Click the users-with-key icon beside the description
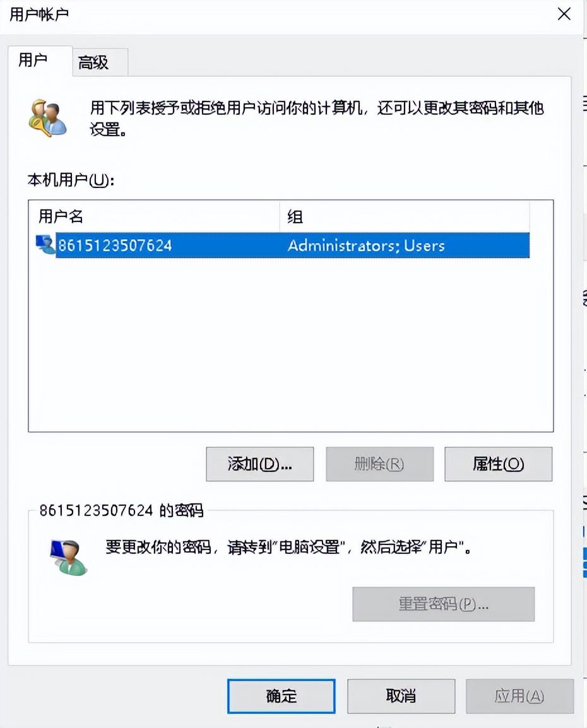 click(48, 118)
